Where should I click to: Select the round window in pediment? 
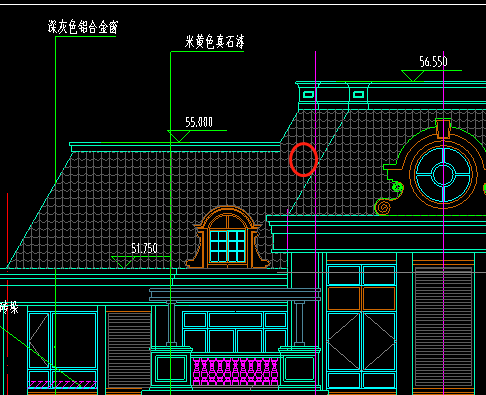(443, 174)
